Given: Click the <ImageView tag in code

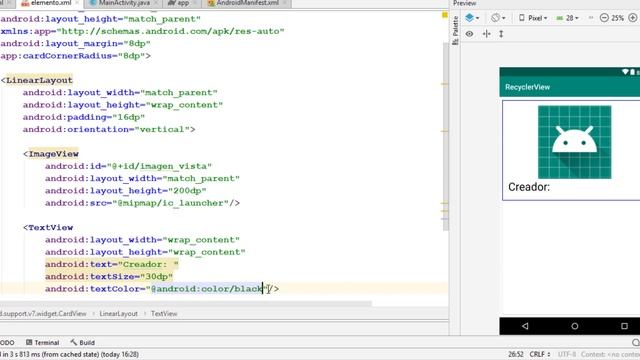Looking at the screenshot, I should point(51,154).
